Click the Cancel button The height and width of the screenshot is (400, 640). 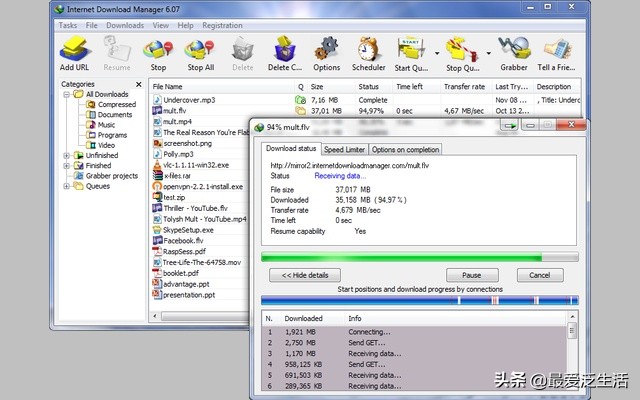click(540, 275)
